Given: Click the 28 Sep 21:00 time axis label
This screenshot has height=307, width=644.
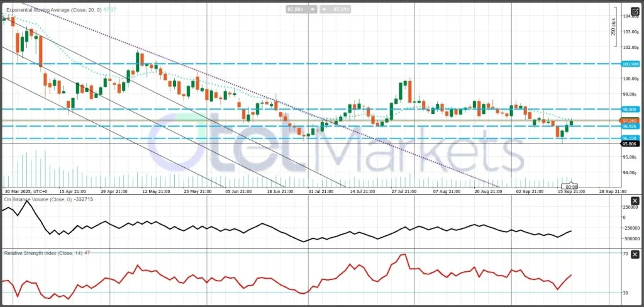Looking at the screenshot, I should pos(612,191).
